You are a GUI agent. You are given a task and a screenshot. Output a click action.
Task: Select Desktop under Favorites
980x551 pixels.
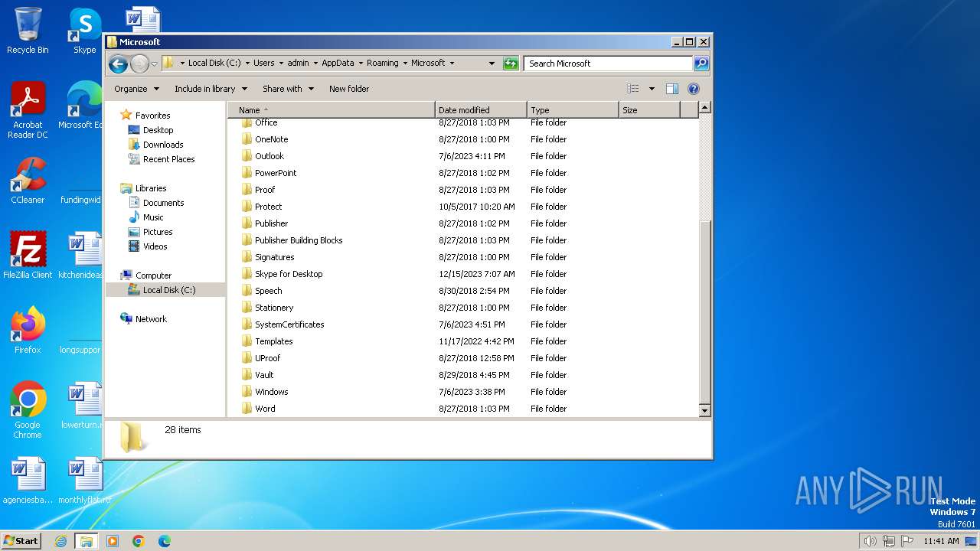(158, 130)
